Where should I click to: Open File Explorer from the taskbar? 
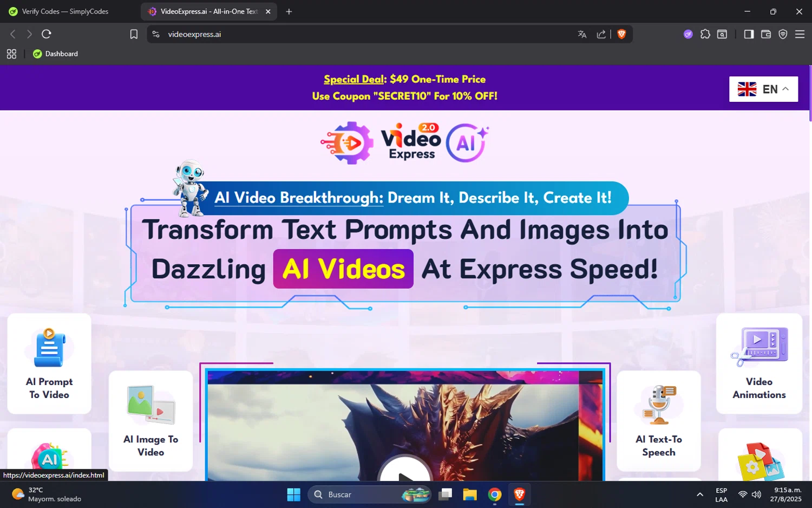tap(470, 494)
